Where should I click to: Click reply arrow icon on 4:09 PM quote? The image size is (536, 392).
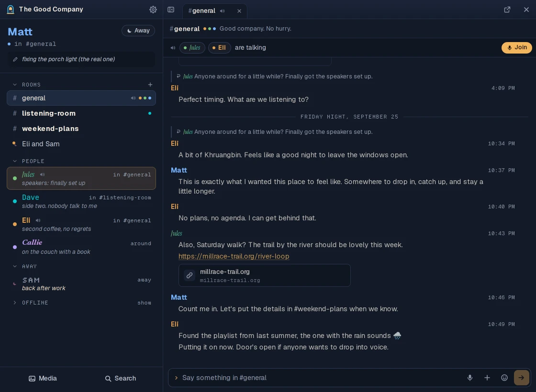click(x=179, y=76)
